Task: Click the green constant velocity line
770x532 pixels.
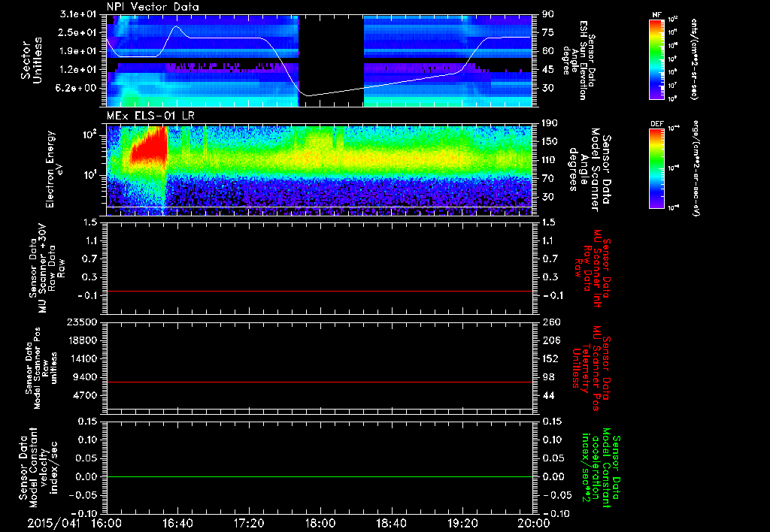Action: (x=319, y=476)
